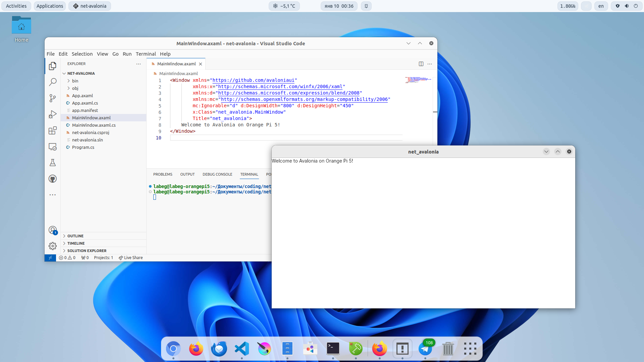Image resolution: width=644 pixels, height=362 pixels.
Task: Follow the github.com/avaloniaui link in editor
Action: point(253,80)
